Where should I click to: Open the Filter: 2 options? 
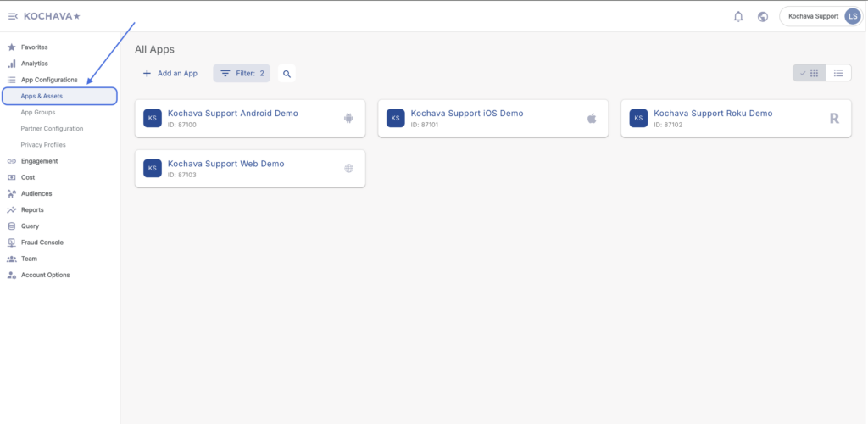pyautogui.click(x=242, y=74)
